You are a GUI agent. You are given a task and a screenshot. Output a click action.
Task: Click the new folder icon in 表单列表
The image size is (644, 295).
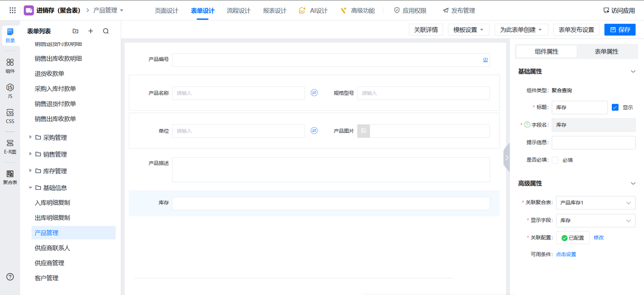75,31
